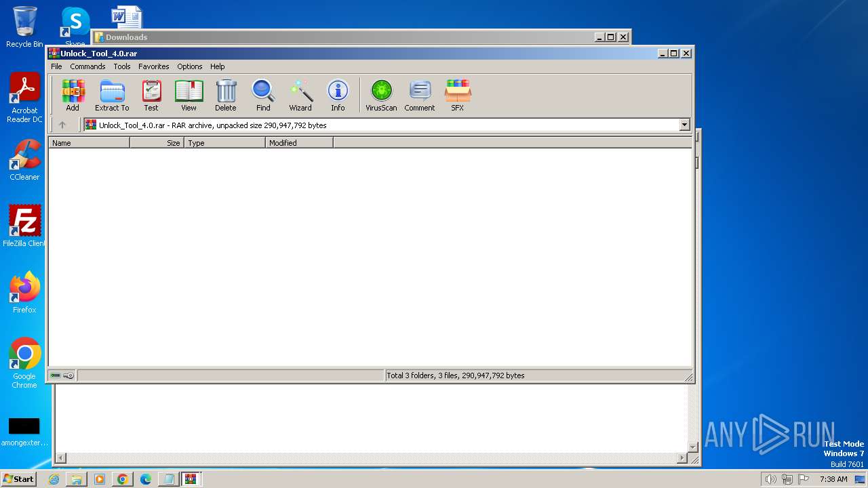Go up one folder level arrow
The height and width of the screenshot is (488, 868).
(62, 125)
